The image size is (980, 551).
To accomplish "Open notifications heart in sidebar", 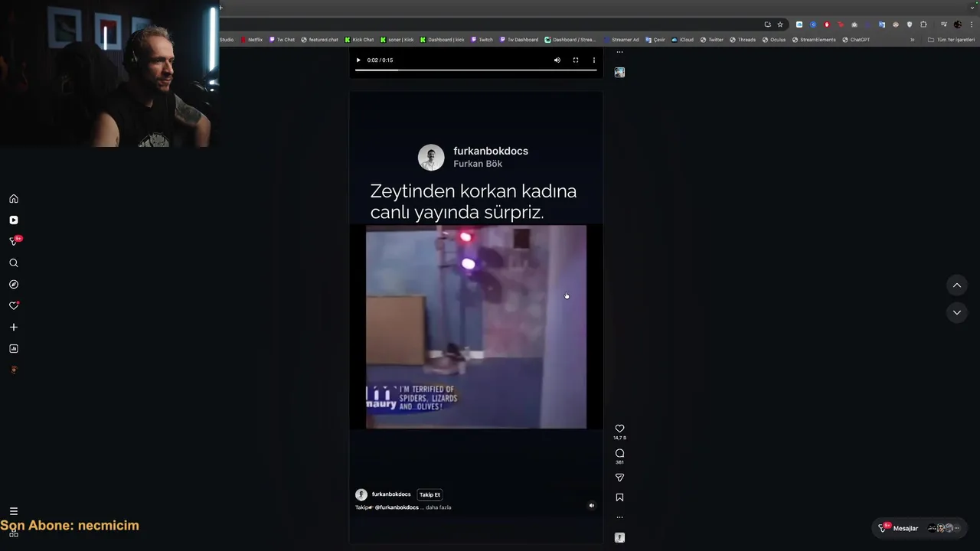I will click(x=14, y=305).
